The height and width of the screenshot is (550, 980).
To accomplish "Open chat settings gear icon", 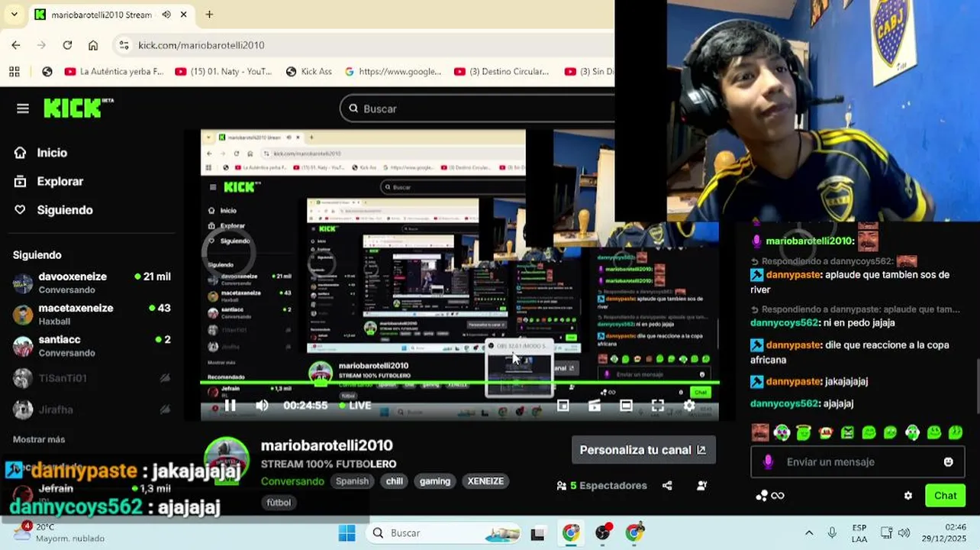I will pyautogui.click(x=908, y=496).
